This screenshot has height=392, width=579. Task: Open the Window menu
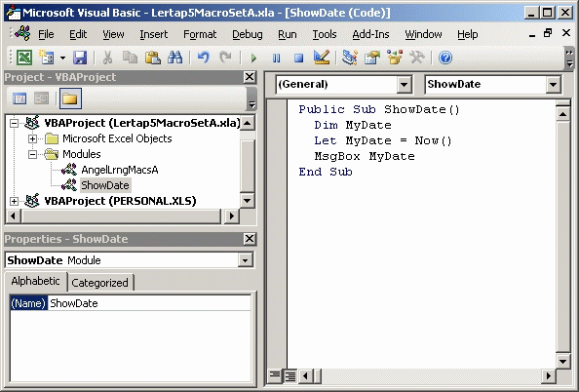click(x=423, y=34)
